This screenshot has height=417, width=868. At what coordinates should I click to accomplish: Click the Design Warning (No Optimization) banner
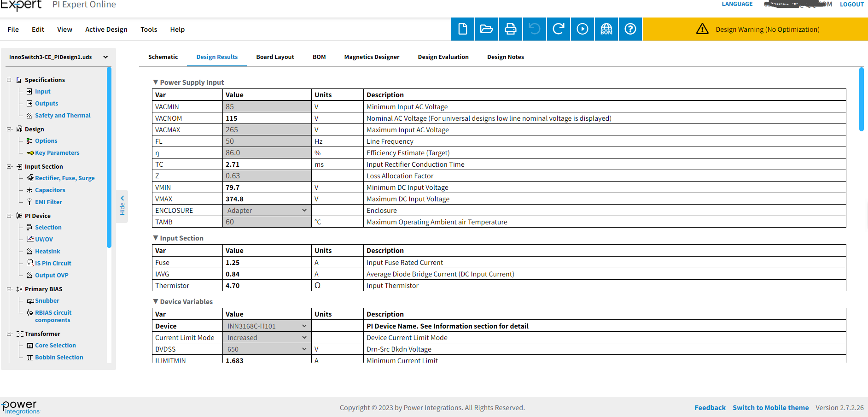(x=755, y=29)
